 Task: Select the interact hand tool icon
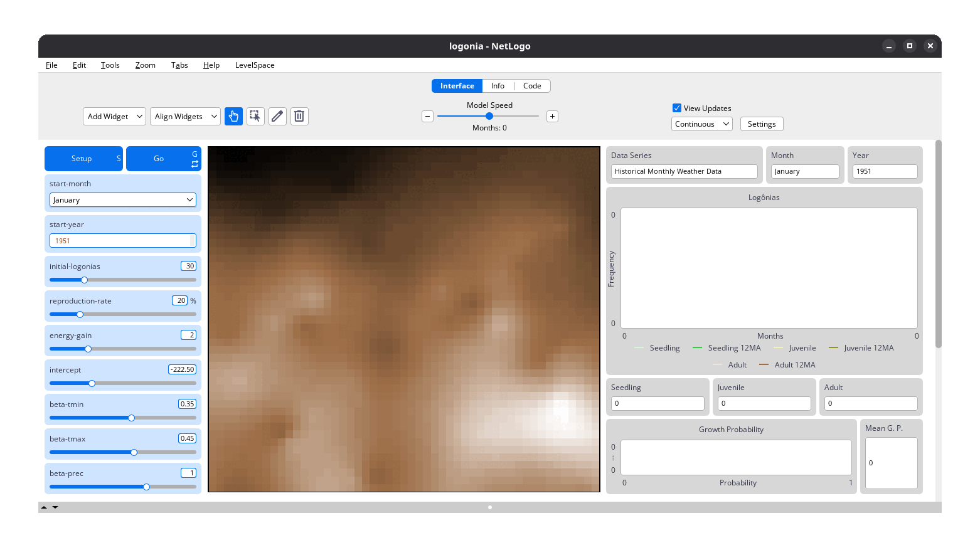[x=233, y=116]
